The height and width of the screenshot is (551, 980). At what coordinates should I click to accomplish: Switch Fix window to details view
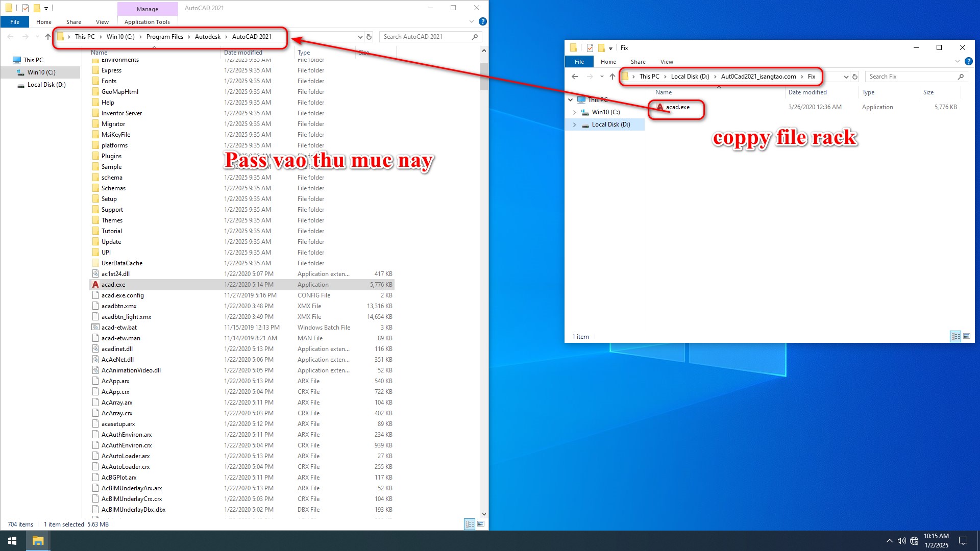click(x=955, y=336)
